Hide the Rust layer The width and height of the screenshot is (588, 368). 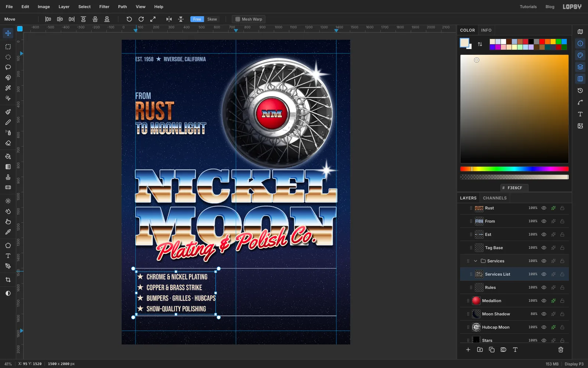[544, 208]
